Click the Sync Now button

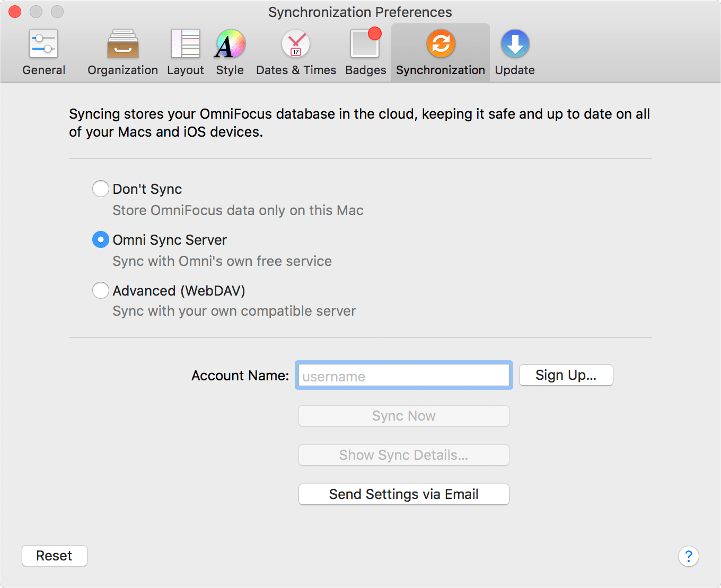click(x=404, y=416)
